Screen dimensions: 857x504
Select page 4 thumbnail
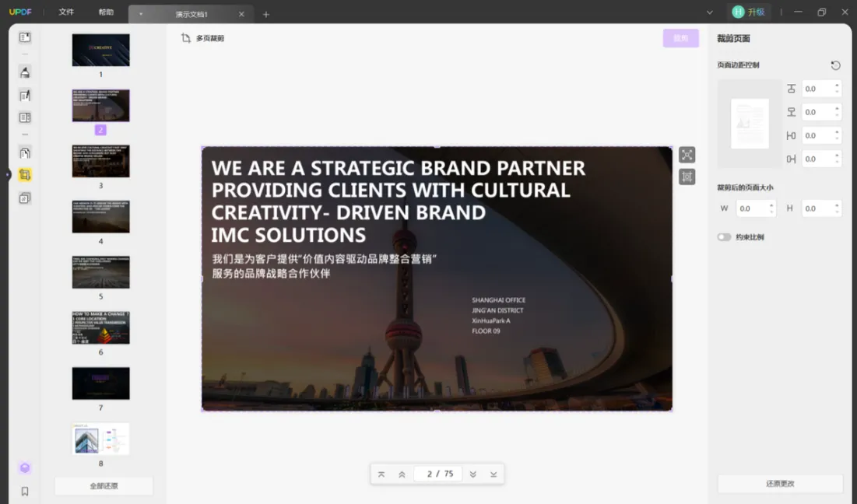tap(101, 217)
